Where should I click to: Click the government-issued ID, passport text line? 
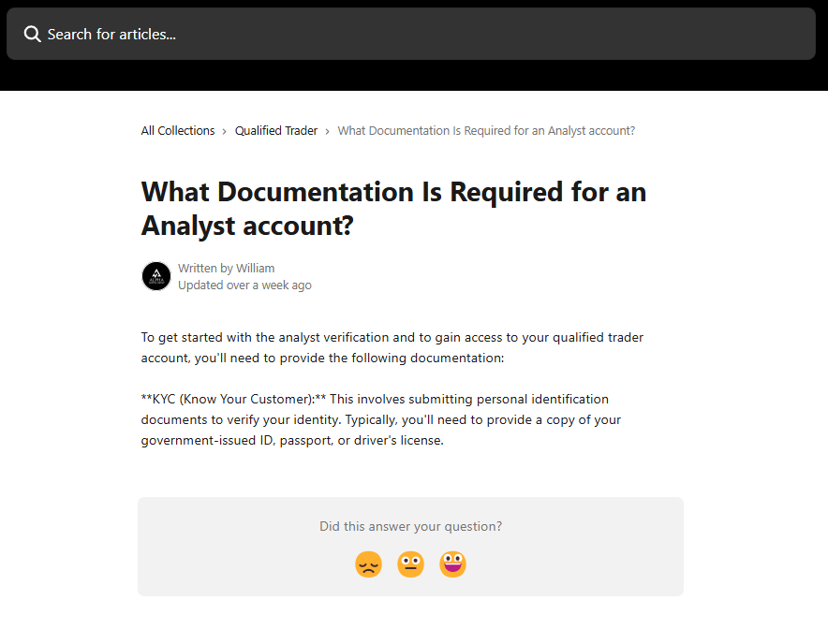click(292, 441)
